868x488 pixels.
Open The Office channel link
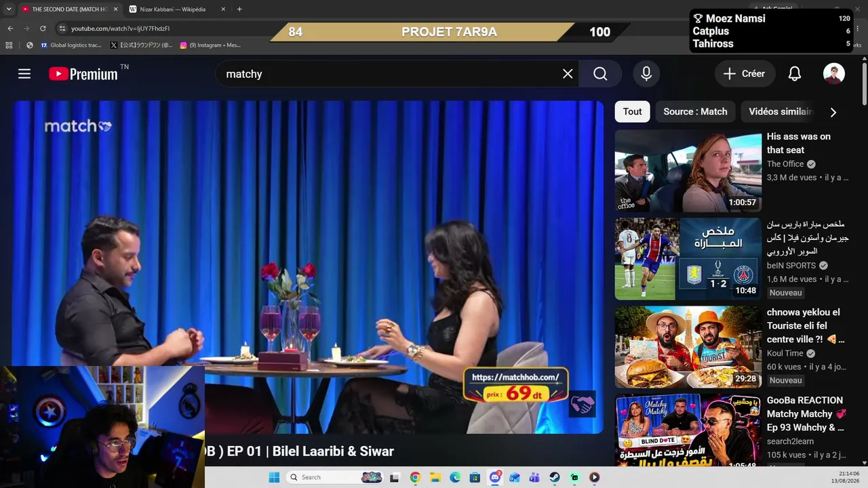(785, 164)
